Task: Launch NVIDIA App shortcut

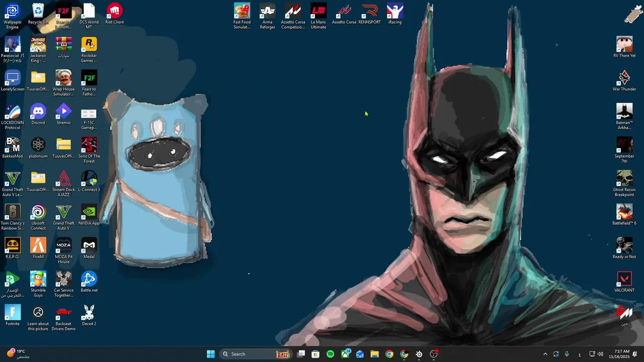Action: (89, 215)
